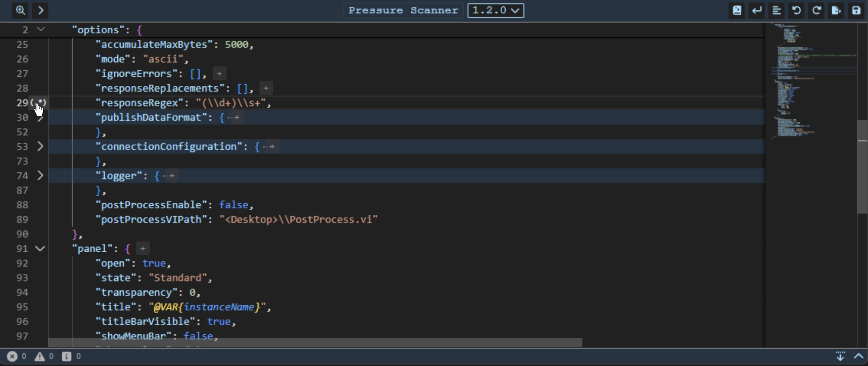868x366 pixels.
Task: Export the file via the export icon
Action: tap(836, 10)
